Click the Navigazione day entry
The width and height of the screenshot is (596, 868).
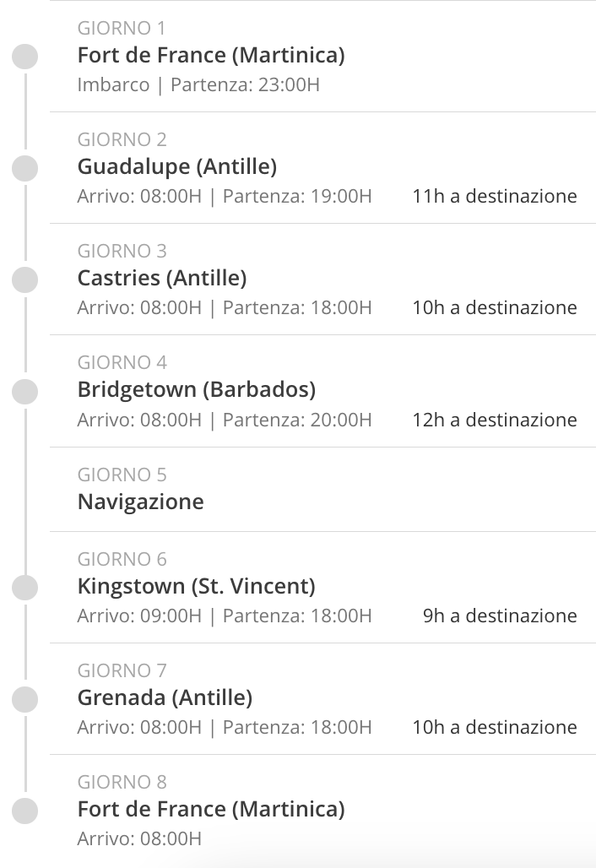tap(141, 502)
